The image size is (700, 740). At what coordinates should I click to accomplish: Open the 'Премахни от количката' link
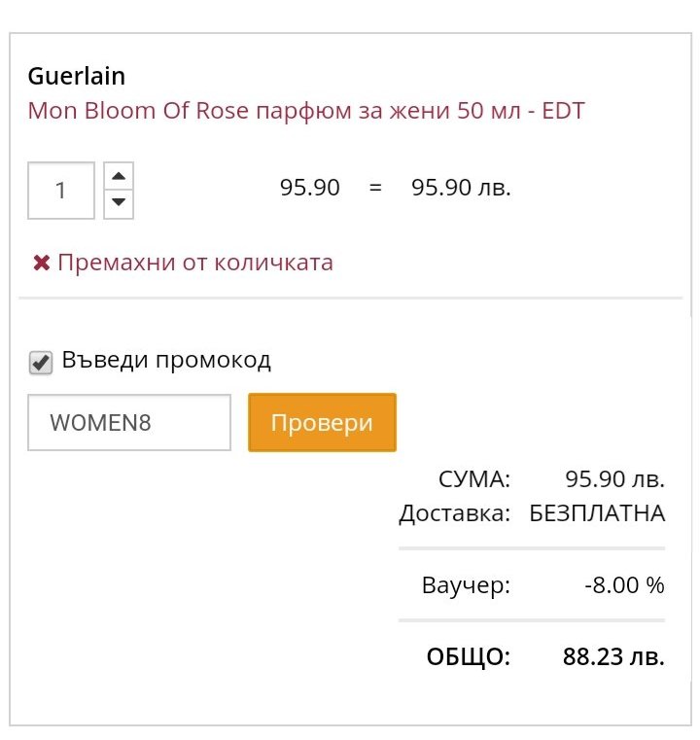(195, 263)
